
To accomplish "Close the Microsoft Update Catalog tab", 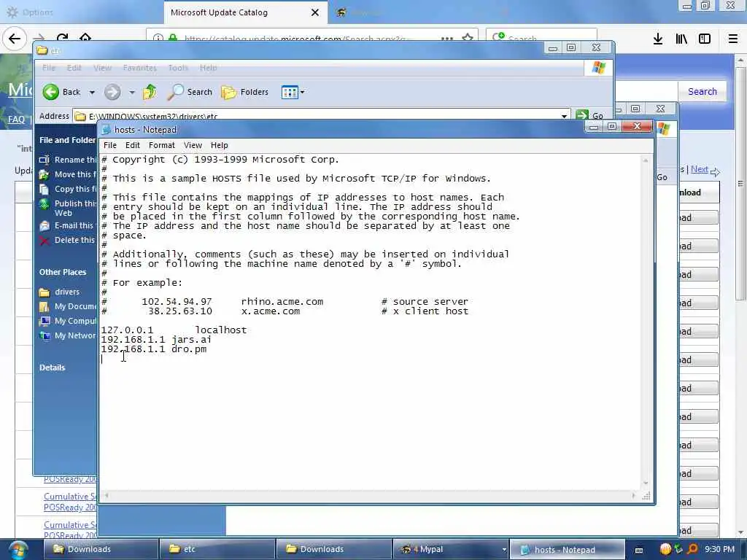I will [x=315, y=12].
